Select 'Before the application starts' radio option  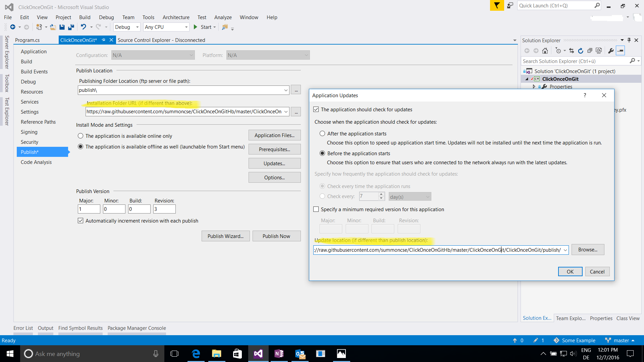(x=322, y=153)
